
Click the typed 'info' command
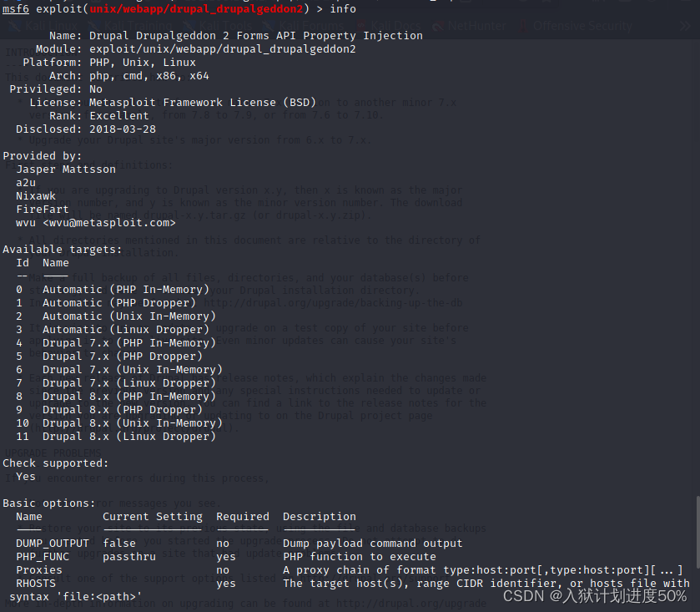(343, 9)
